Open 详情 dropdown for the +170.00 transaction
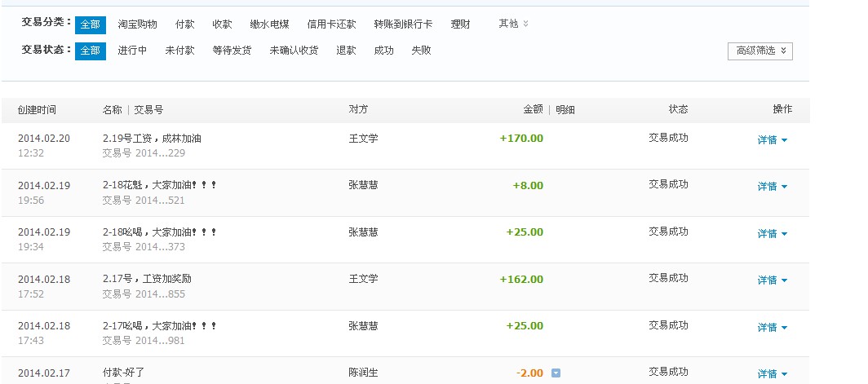The height and width of the screenshot is (384, 868). coord(772,140)
